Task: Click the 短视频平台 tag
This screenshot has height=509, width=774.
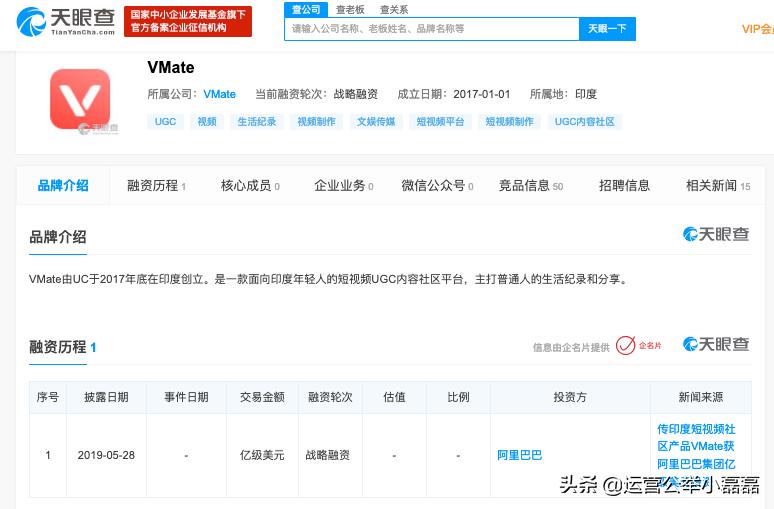Action: 440,121
